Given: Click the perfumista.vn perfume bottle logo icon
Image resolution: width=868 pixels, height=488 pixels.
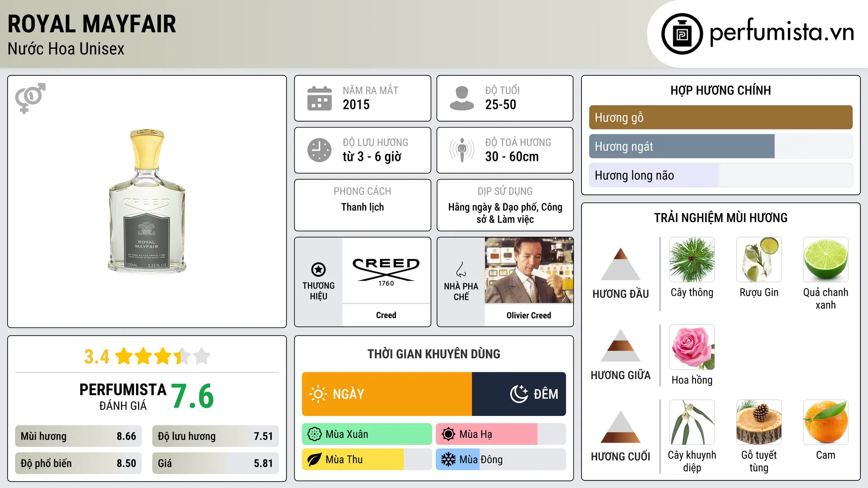Looking at the screenshot, I should coord(682,34).
